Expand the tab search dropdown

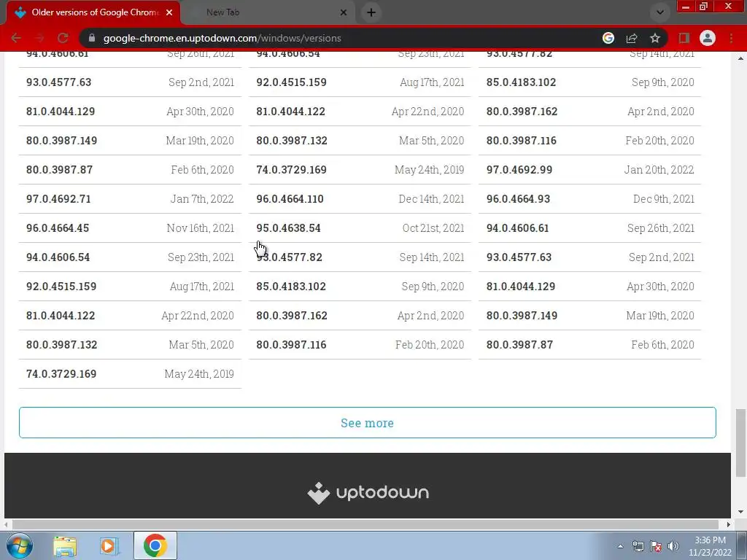659,12
